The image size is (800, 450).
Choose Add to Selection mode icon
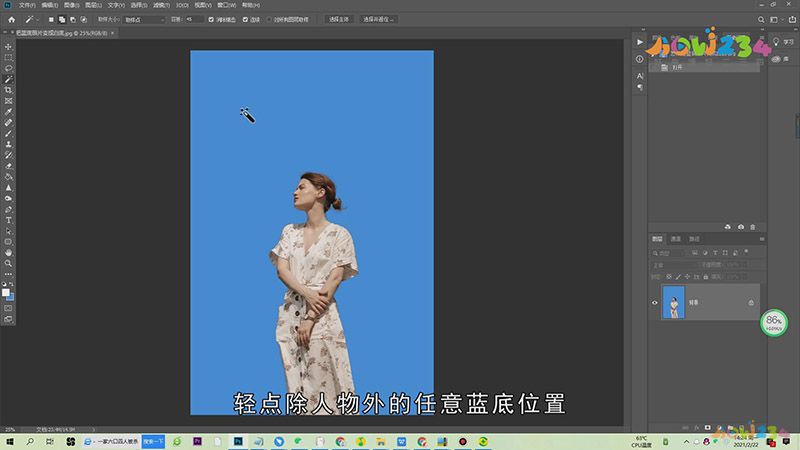pyautogui.click(x=62, y=19)
